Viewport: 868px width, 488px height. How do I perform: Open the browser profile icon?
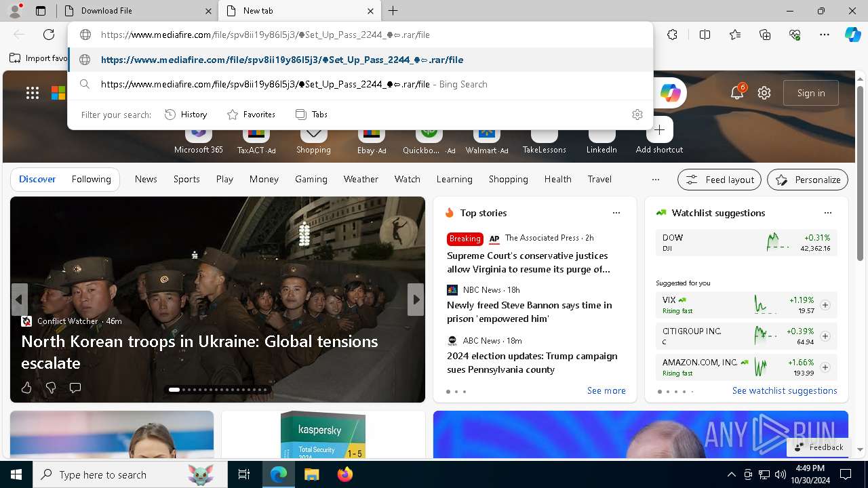pyautogui.click(x=14, y=11)
